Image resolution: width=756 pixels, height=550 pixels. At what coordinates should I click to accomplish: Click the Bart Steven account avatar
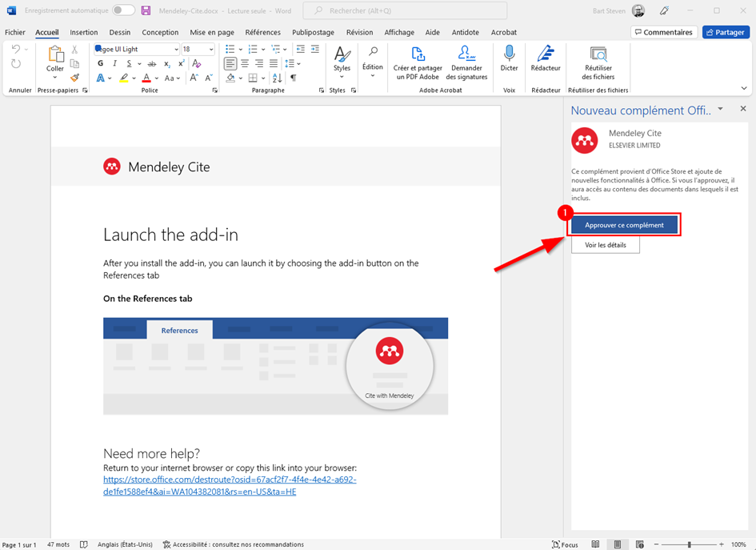point(638,10)
